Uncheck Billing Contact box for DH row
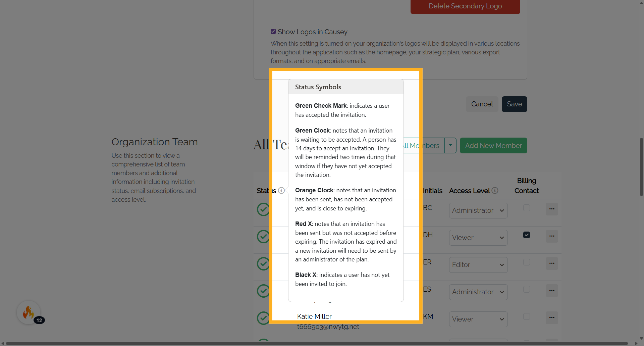 click(527, 235)
